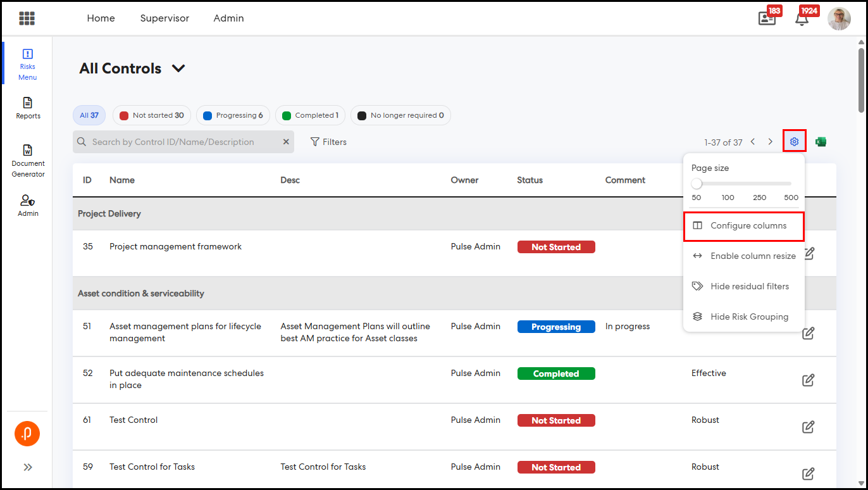Expand the All Controls dropdown chevron
This screenshot has height=490, width=868.
point(178,68)
